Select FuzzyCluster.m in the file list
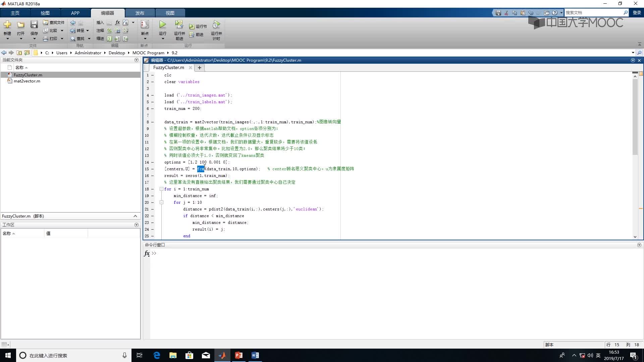Screen dimensions: 644x362 click(x=28, y=75)
